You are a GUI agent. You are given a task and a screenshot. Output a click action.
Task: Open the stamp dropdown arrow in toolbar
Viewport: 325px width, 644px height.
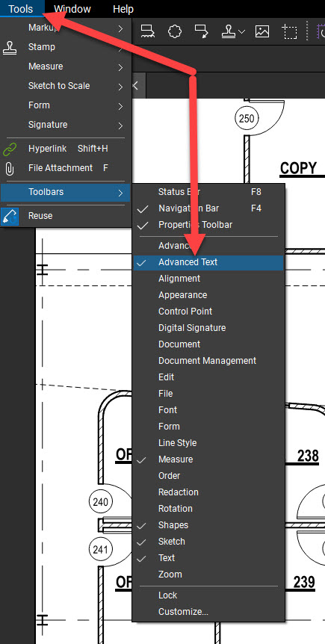click(x=241, y=31)
